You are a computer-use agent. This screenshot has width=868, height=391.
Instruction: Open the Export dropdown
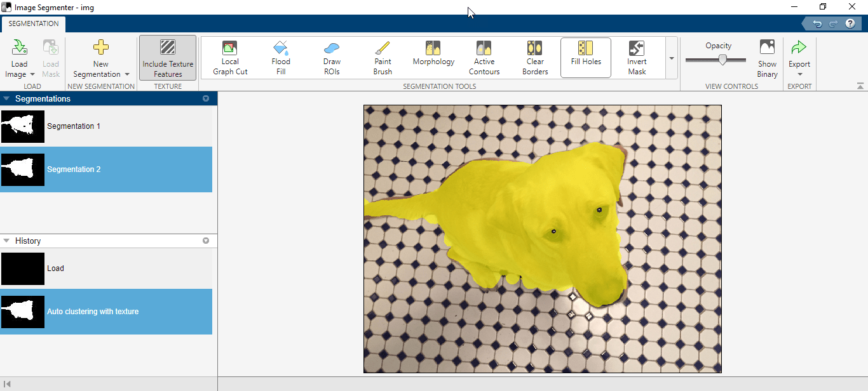[x=799, y=57]
